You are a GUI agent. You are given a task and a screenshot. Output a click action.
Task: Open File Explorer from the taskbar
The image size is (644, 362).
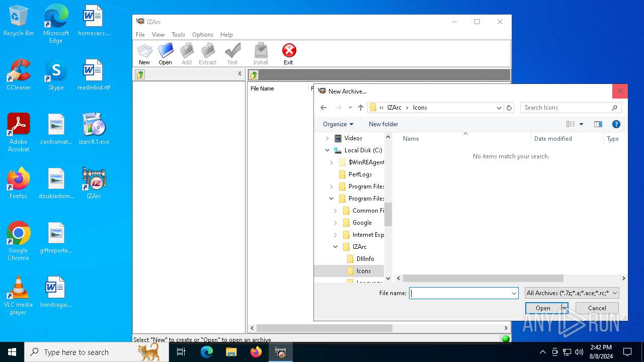pyautogui.click(x=231, y=352)
